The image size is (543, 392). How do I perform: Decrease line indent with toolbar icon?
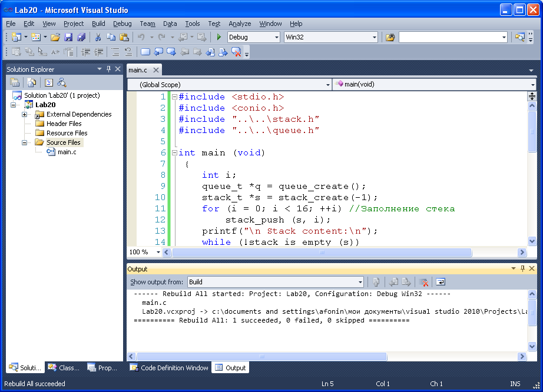click(85, 52)
